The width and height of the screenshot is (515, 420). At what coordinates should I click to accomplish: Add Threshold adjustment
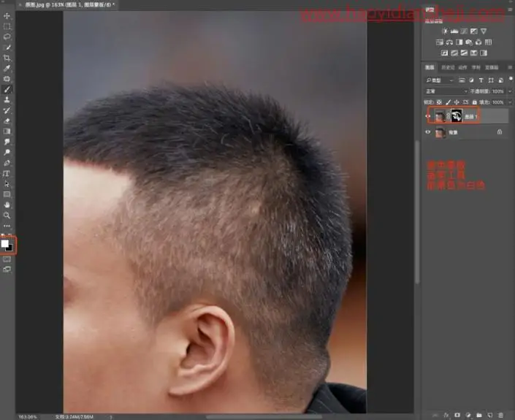click(464, 53)
